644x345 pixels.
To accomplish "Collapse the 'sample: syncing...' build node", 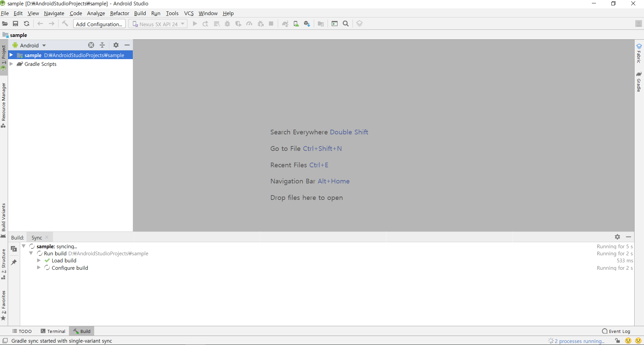I will [24, 246].
